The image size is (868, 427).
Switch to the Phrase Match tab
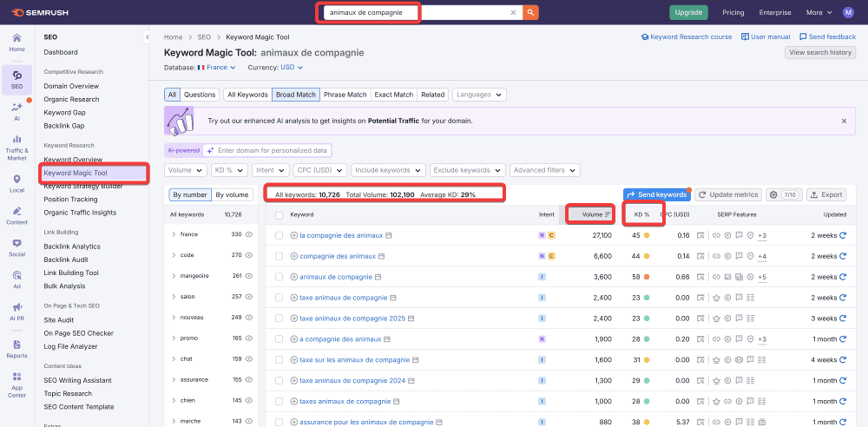click(x=345, y=95)
